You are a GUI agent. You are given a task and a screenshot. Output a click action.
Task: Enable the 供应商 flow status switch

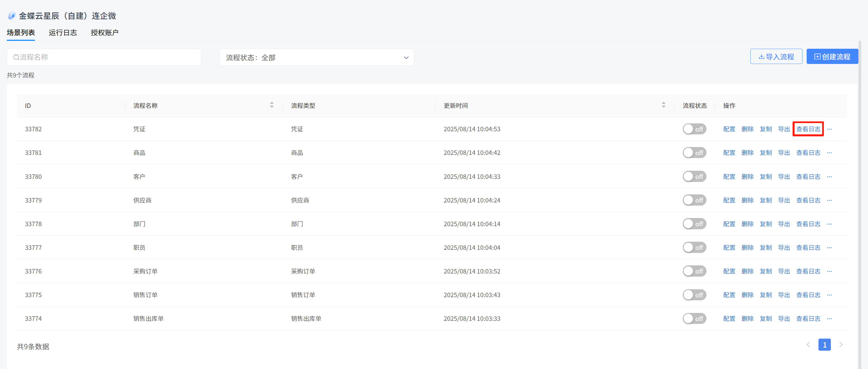[694, 200]
